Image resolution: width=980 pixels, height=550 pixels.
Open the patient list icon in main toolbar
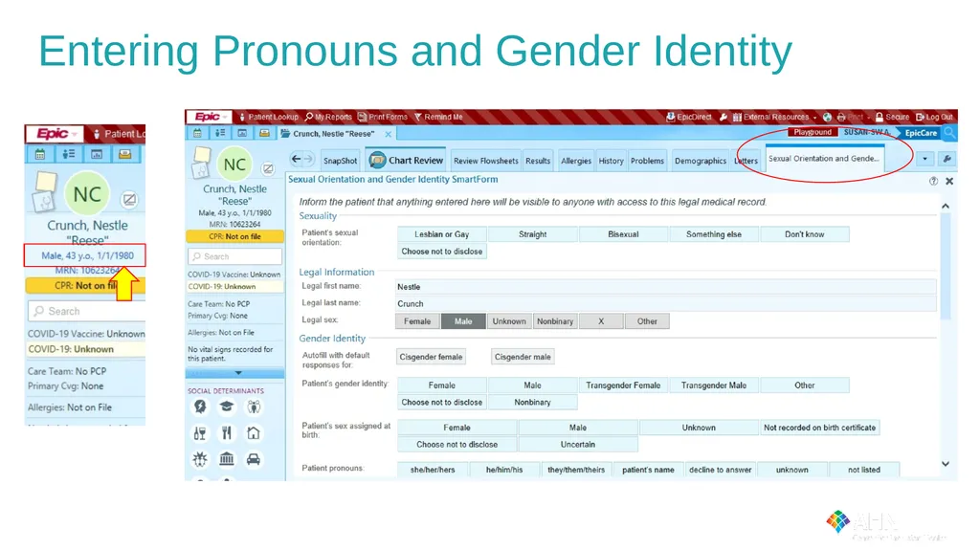click(x=220, y=133)
